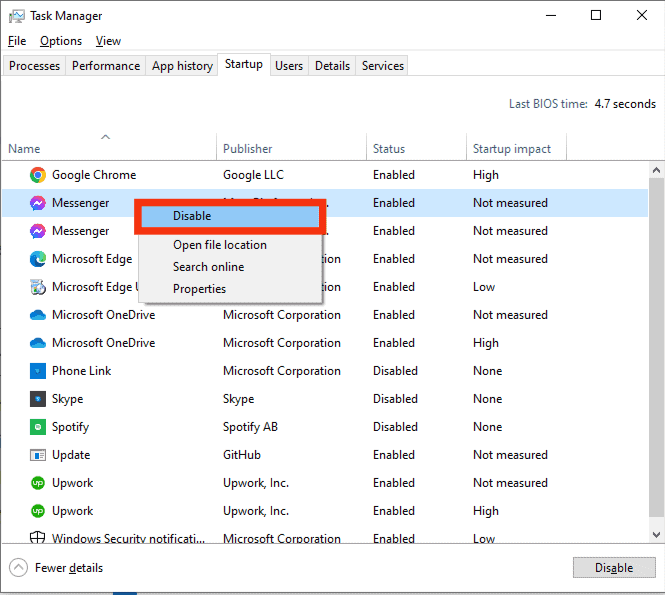Switch to the Performance tab
Viewport: 665px width, 595px height.
[x=106, y=66]
